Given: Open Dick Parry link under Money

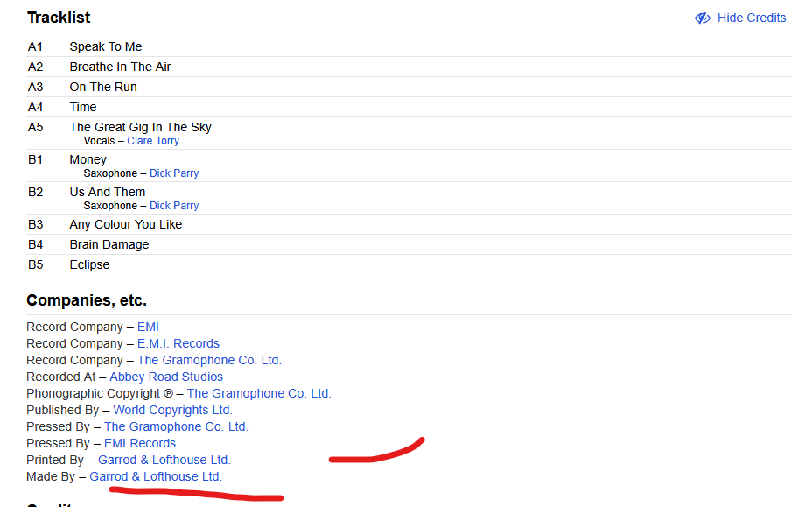Looking at the screenshot, I should point(174,173).
